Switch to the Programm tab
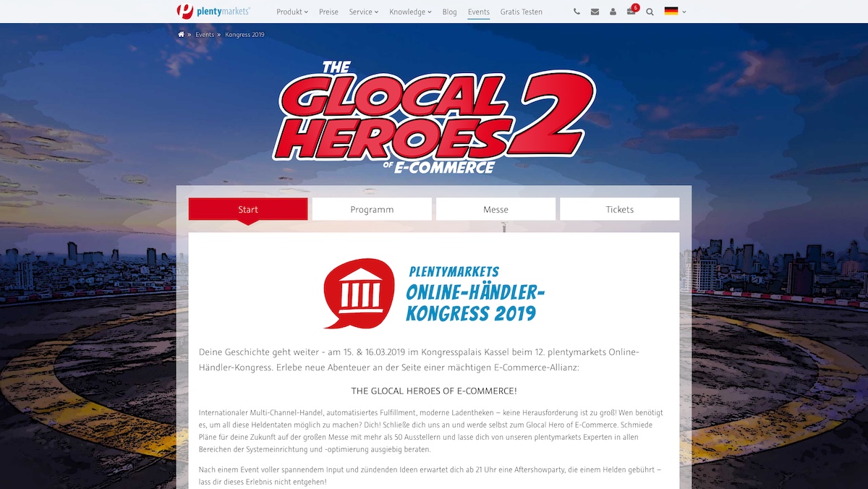The image size is (868, 489). 372,209
